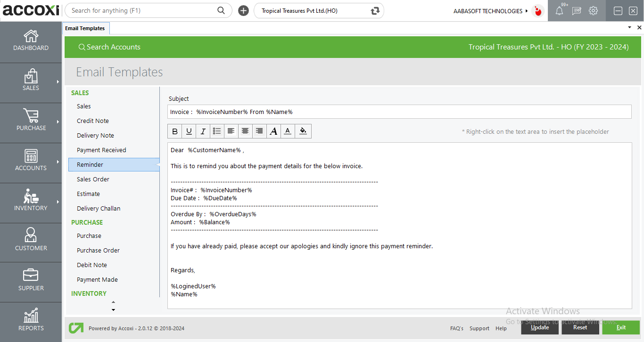
Task: Expand the Sales module submenu arrow
Action: coord(58,82)
